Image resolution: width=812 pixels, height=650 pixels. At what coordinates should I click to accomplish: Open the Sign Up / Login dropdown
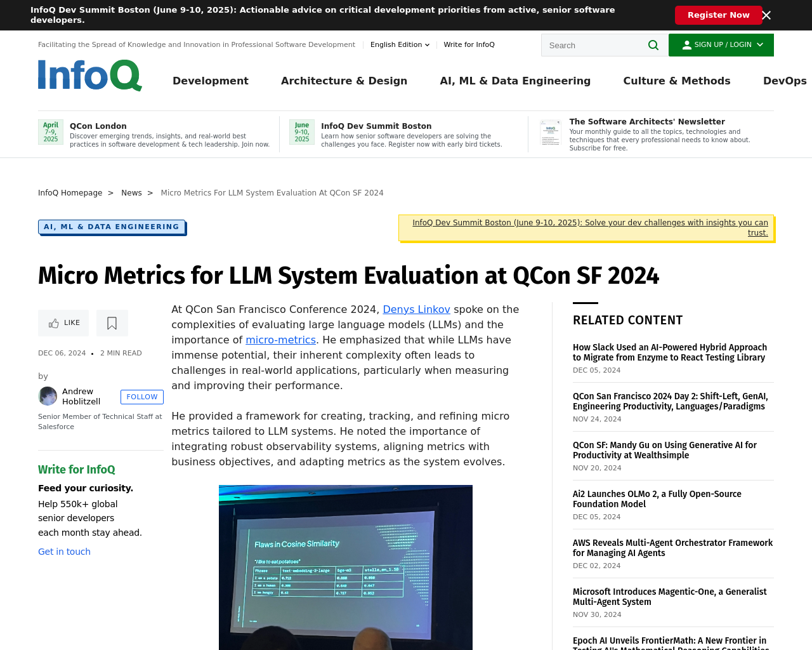721,45
